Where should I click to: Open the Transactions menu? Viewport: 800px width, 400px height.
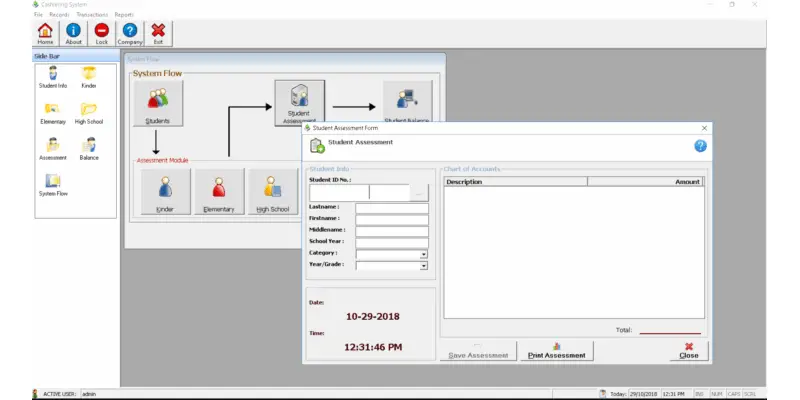(92, 15)
